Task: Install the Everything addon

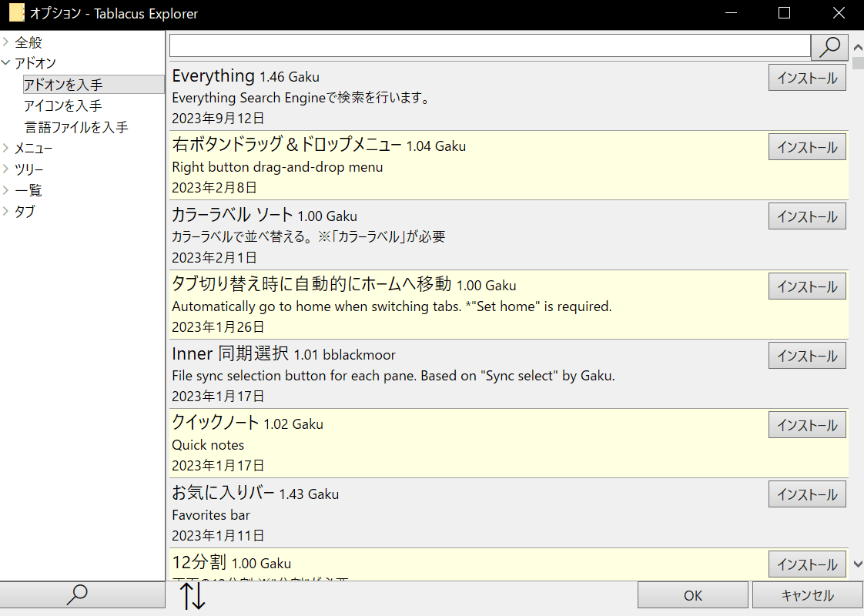Action: click(x=807, y=78)
